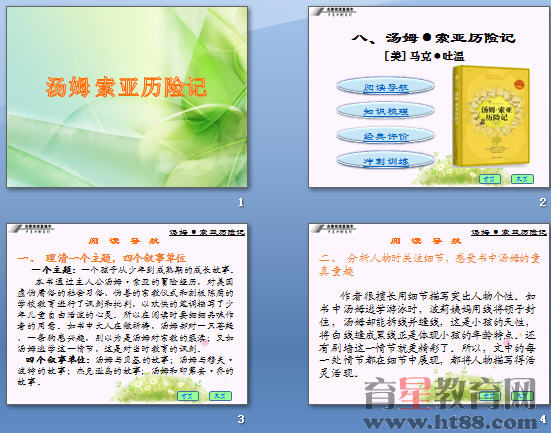Click 末页 button on slide 3

(220, 396)
